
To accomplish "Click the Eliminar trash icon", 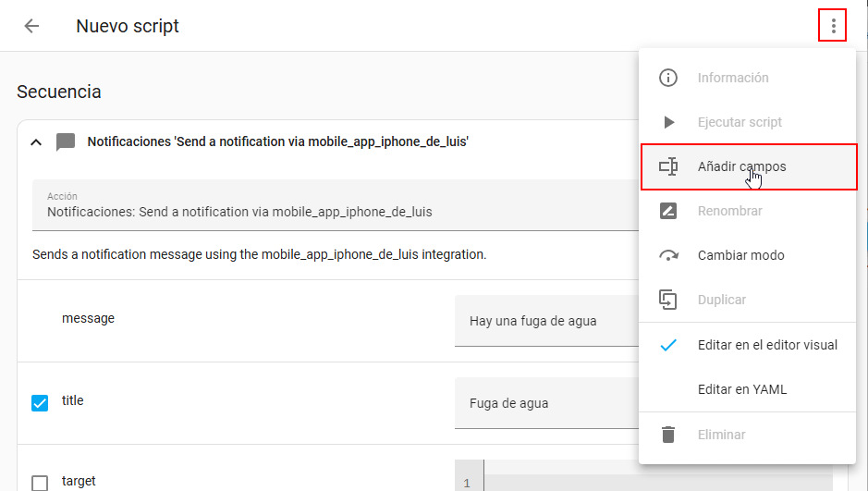I will [667, 434].
